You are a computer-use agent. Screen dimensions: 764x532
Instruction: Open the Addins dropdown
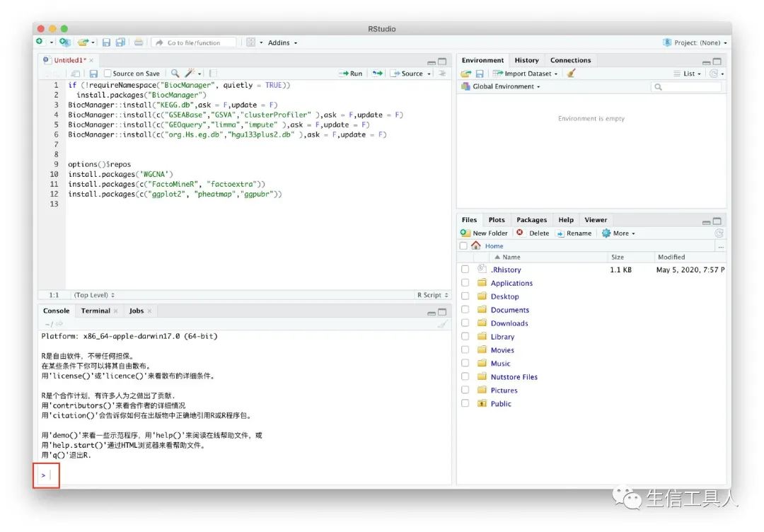(282, 43)
